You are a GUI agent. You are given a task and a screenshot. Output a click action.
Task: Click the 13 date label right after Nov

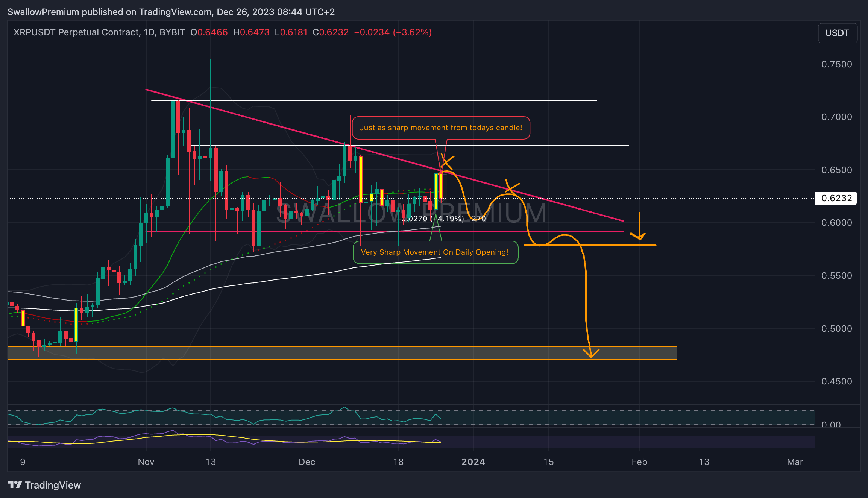[211, 462]
